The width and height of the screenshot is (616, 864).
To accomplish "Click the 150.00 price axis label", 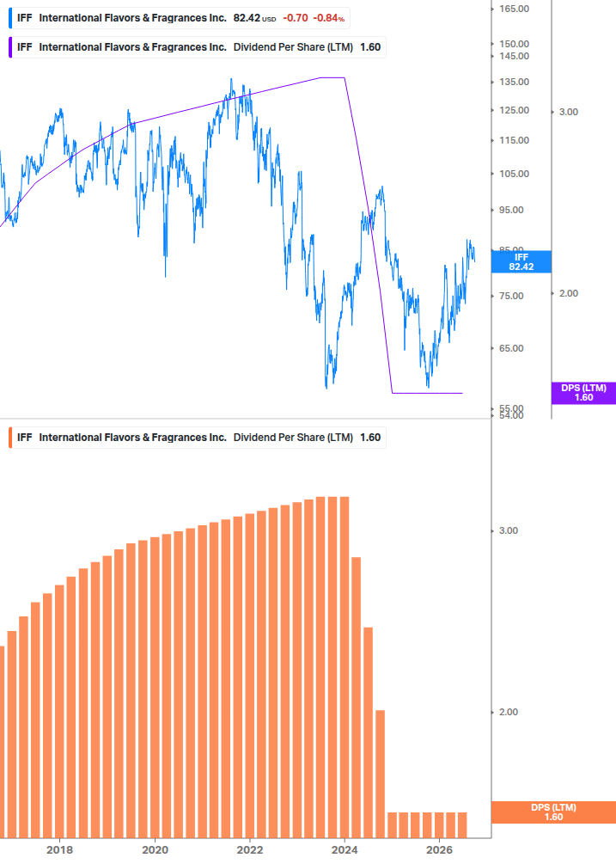I will tap(514, 44).
